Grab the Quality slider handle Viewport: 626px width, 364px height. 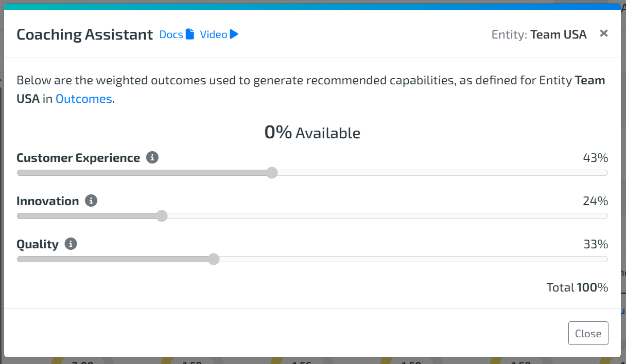(x=214, y=259)
